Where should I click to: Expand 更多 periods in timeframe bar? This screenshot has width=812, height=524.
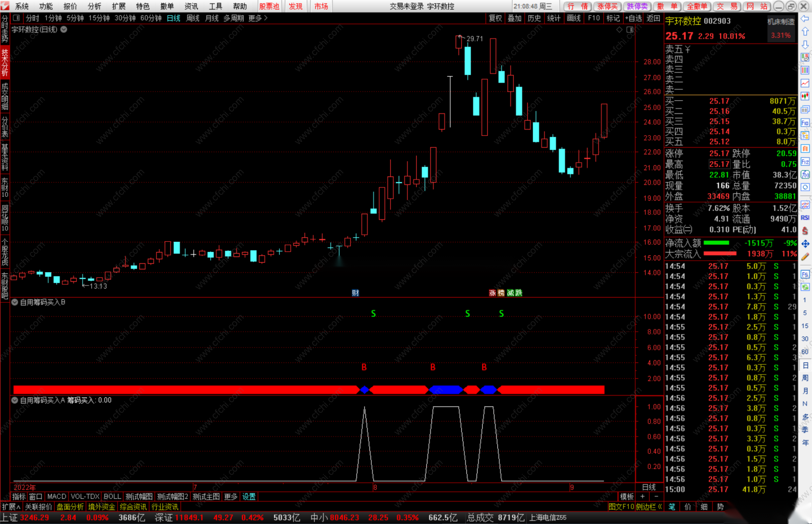tap(257, 18)
